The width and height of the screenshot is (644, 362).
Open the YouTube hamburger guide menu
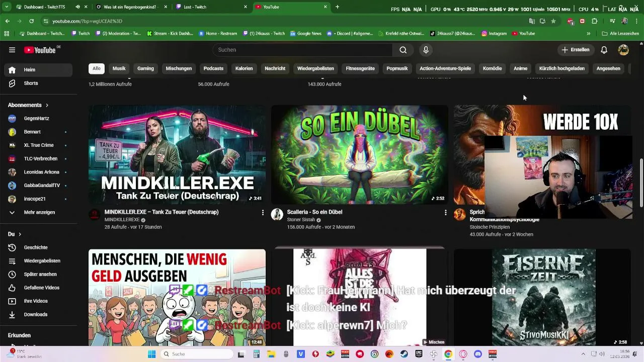pos(12,50)
